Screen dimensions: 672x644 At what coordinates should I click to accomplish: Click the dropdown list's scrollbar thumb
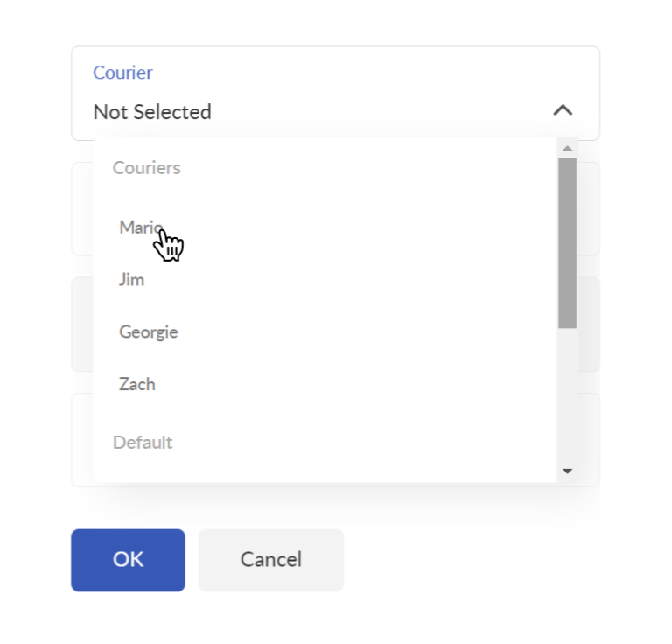567,243
